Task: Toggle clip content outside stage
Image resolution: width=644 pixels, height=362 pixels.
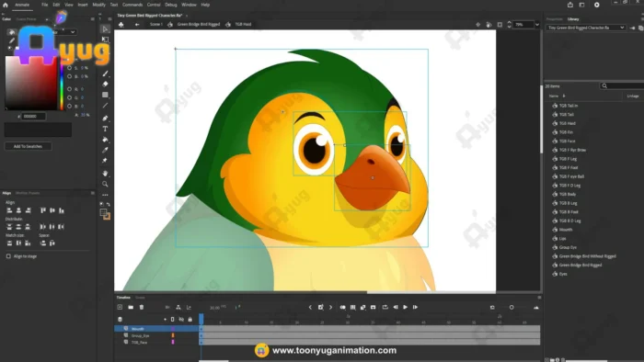Action: tap(500, 25)
